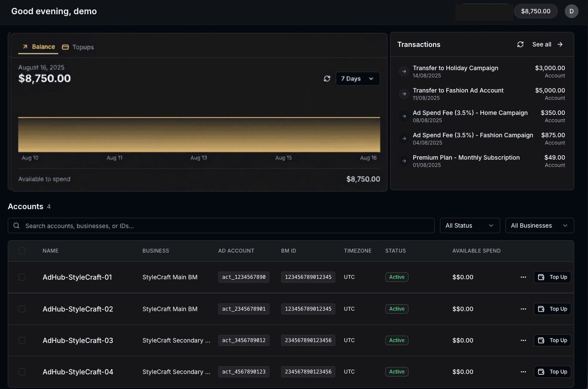Open Transfer to Holiday Campaign transaction

click(482, 71)
